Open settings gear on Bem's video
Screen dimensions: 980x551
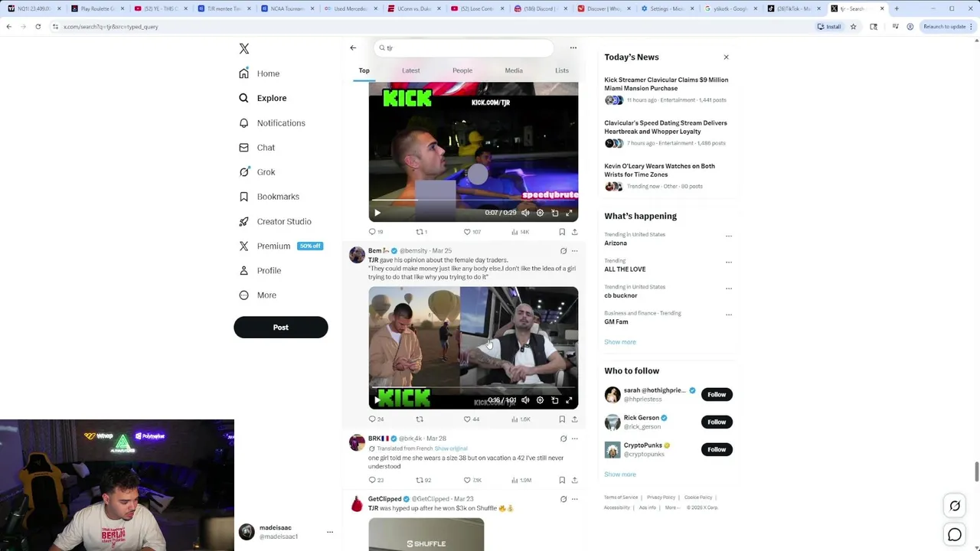click(x=540, y=399)
